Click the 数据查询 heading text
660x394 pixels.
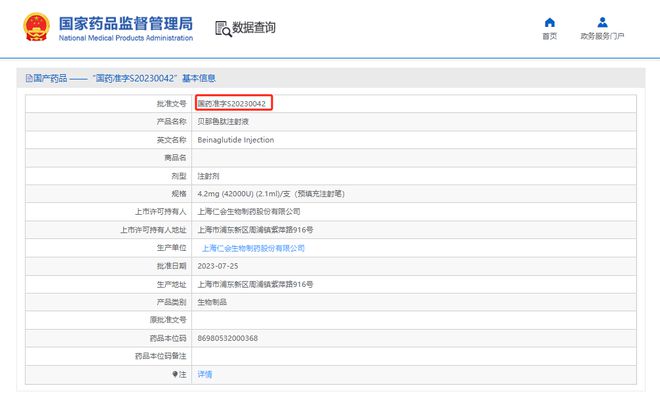[254, 28]
